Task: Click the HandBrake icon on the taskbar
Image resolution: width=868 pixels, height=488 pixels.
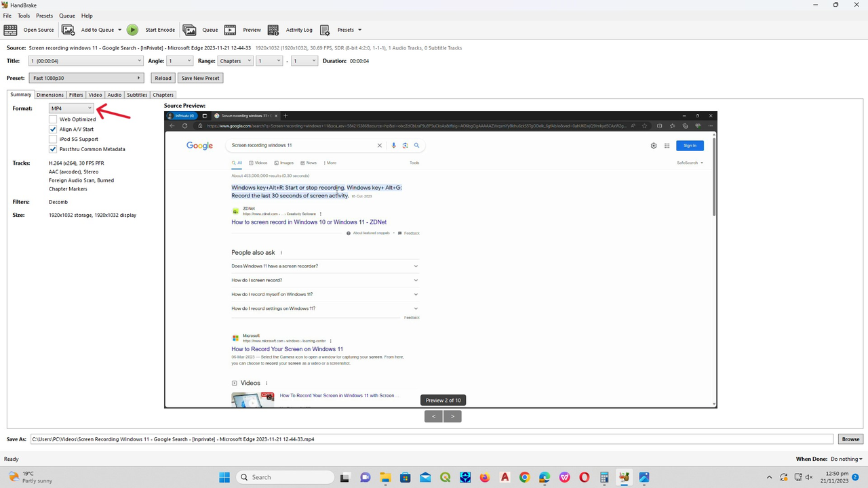Action: tap(624, 477)
